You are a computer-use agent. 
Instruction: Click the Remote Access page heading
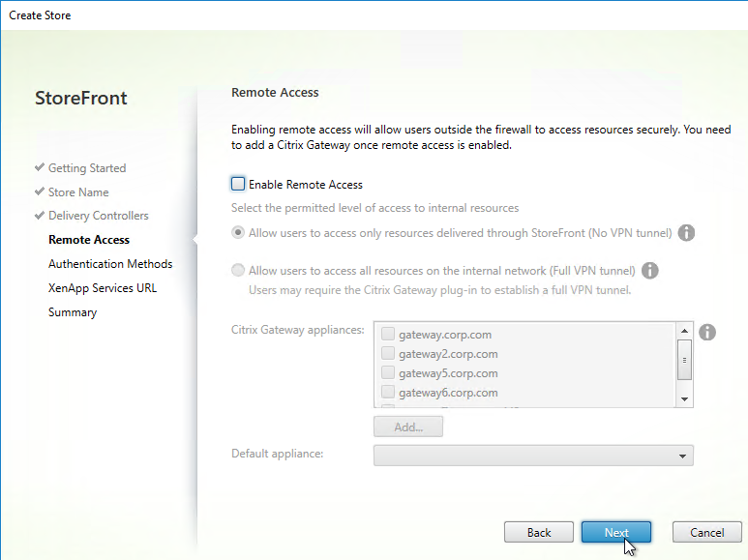(275, 93)
